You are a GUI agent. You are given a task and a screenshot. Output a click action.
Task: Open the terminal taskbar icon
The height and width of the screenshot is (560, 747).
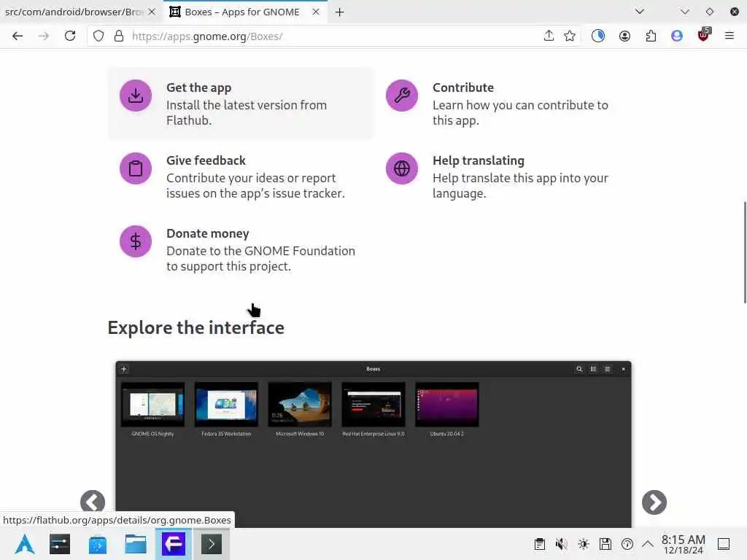pos(212,544)
